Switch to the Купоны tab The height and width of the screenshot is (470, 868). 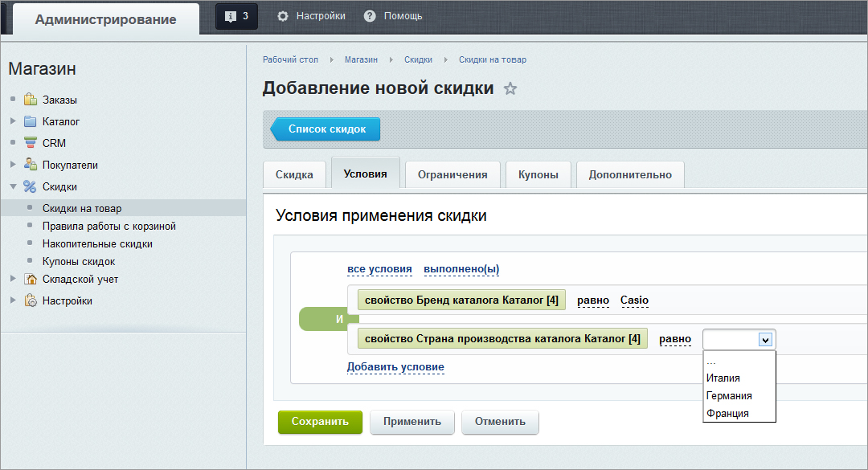tap(538, 175)
